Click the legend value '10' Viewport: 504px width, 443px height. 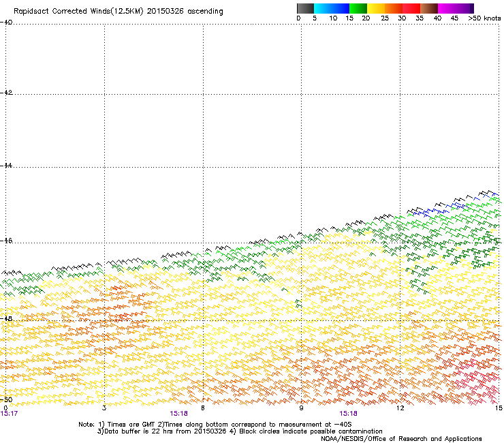[333, 18]
